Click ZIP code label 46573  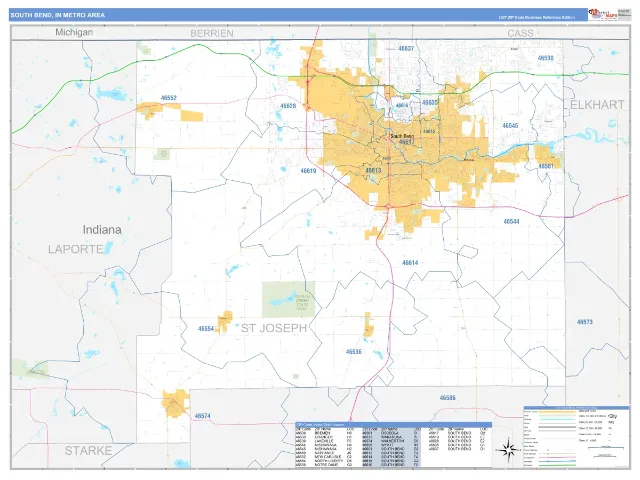click(x=584, y=322)
